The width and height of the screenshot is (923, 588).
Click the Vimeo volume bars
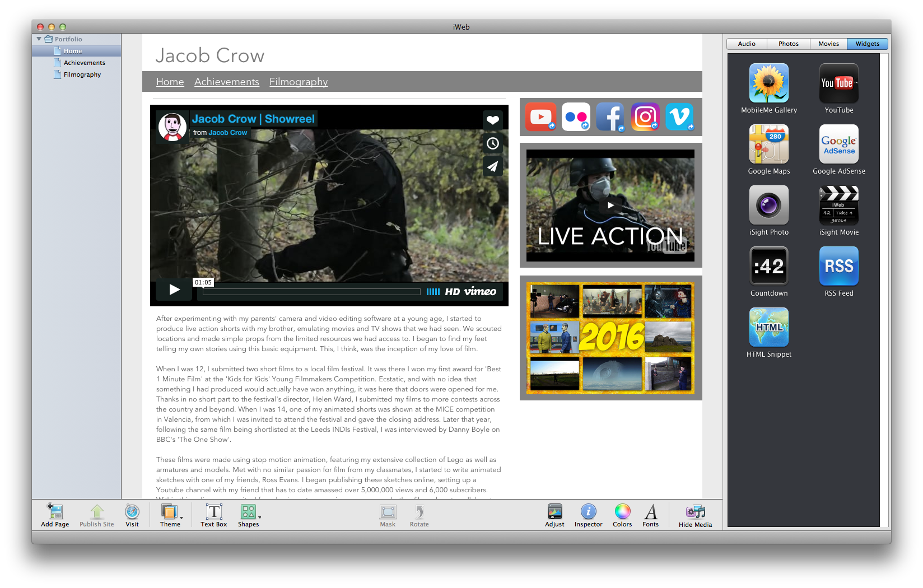[x=433, y=292]
